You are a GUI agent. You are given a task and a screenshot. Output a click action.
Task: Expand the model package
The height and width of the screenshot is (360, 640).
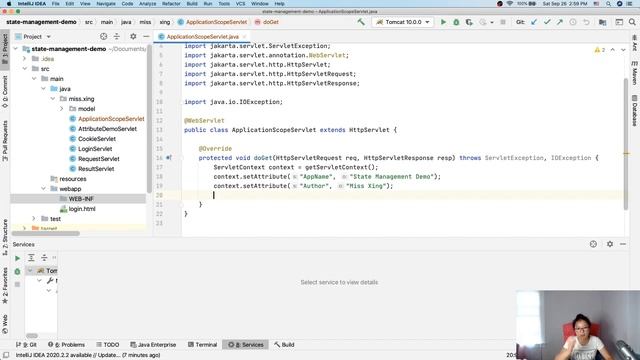(62, 109)
